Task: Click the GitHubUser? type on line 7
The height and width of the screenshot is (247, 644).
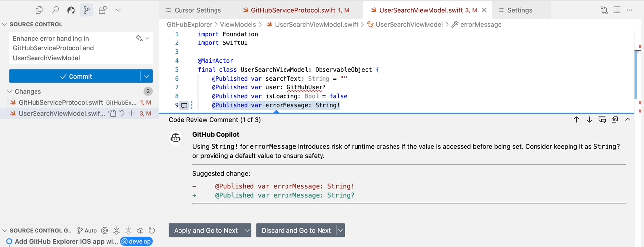Action: 306,87
